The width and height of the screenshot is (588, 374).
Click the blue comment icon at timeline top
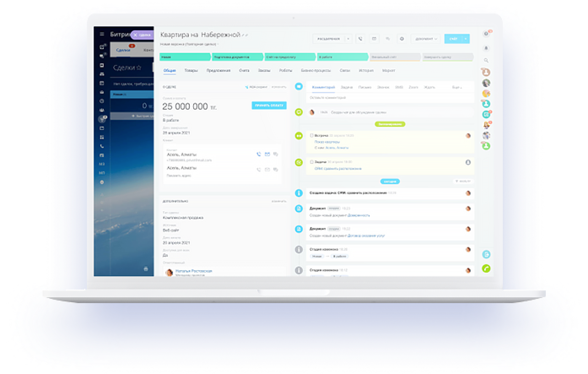pos(299,86)
